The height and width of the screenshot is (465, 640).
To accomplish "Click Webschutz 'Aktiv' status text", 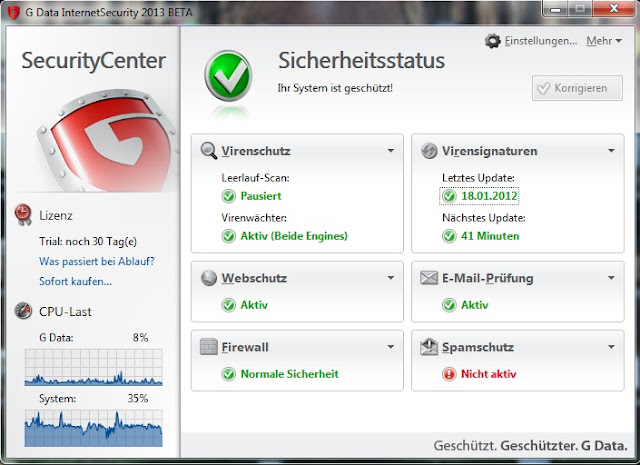I will [254, 305].
